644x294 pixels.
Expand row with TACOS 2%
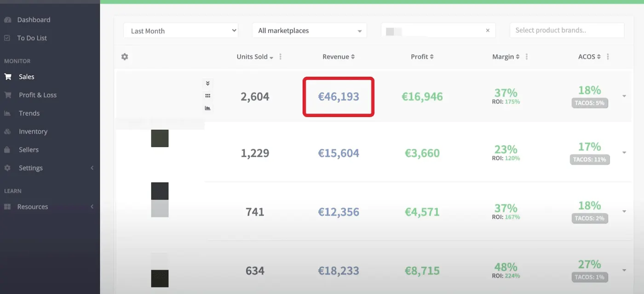(624, 211)
